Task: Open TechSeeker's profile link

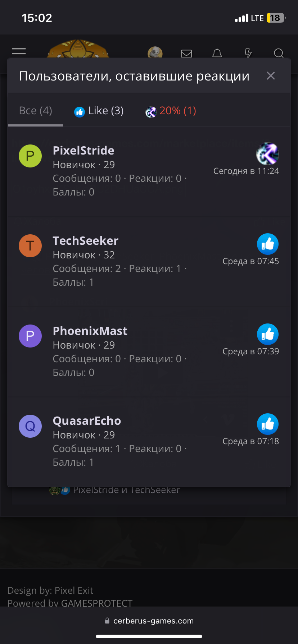Action: click(86, 240)
